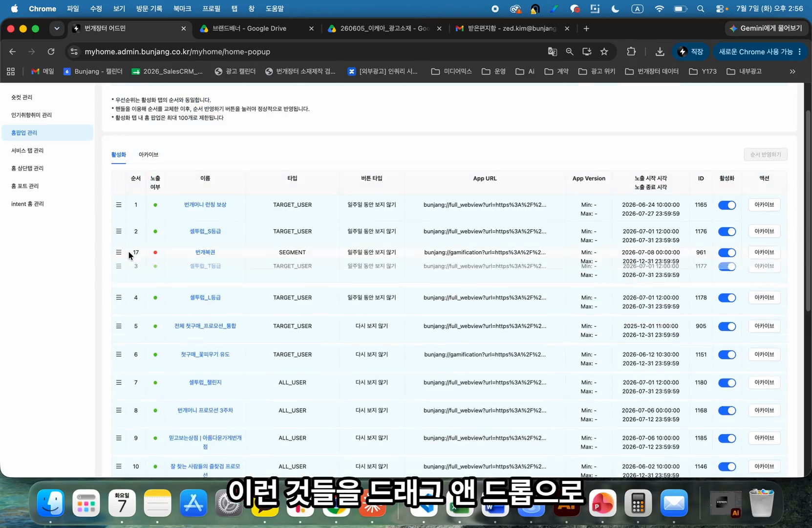
Task: Open 운영 bookmark folder
Action: pos(493,71)
